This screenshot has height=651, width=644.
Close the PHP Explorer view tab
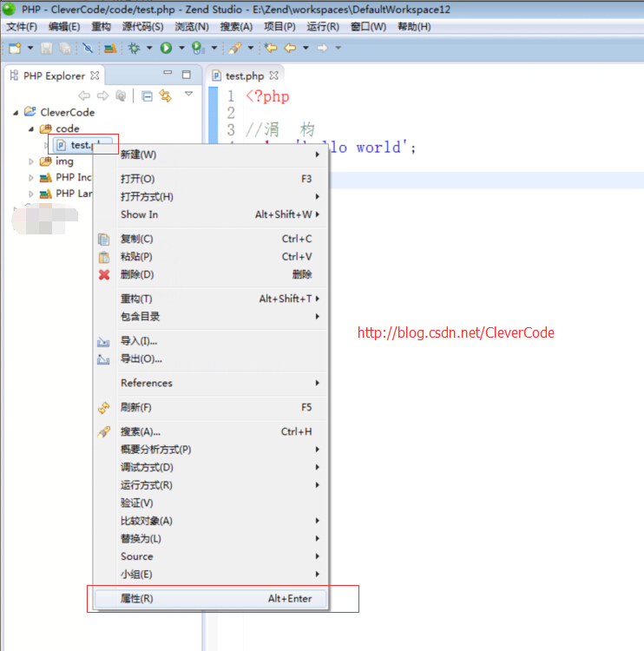click(x=95, y=76)
